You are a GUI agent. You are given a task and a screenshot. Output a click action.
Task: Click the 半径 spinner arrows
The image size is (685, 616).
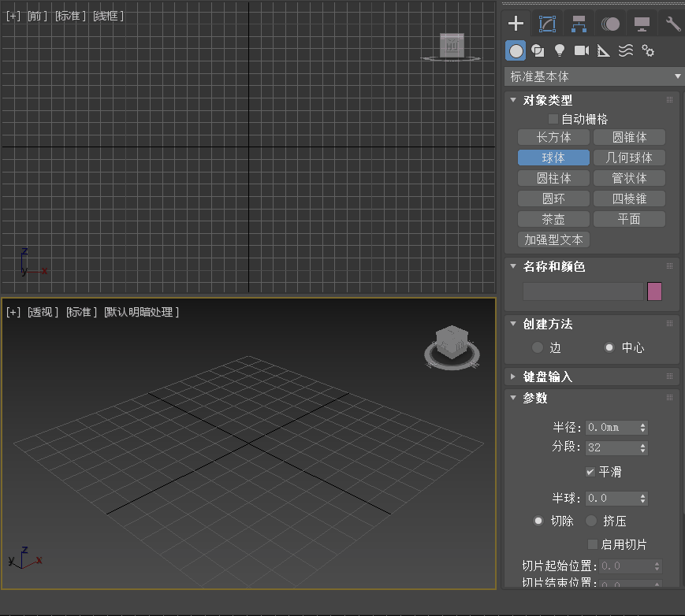point(642,427)
